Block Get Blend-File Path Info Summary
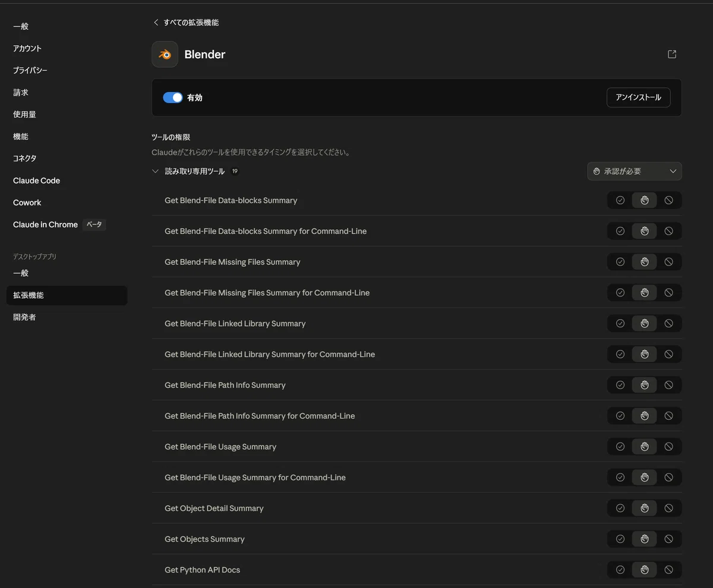 coord(668,385)
